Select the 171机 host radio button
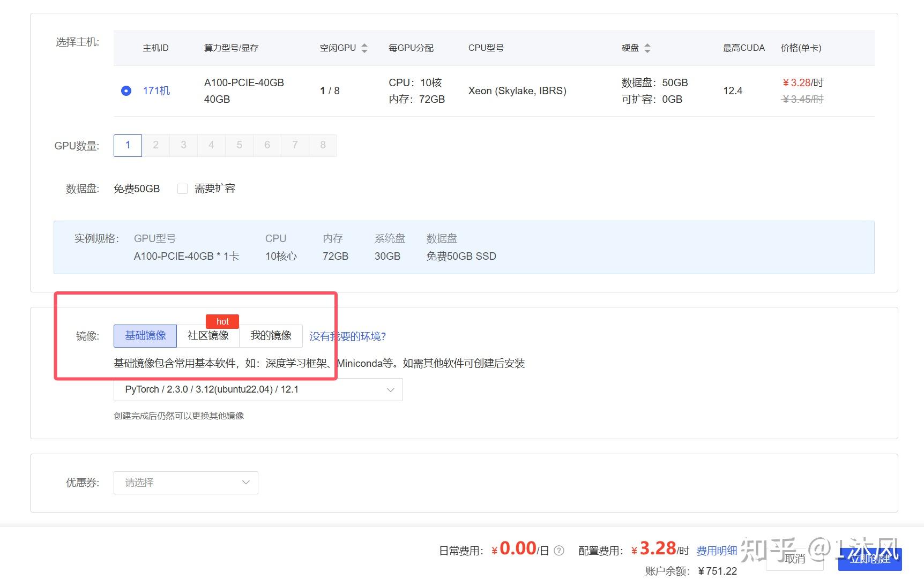 (x=126, y=91)
